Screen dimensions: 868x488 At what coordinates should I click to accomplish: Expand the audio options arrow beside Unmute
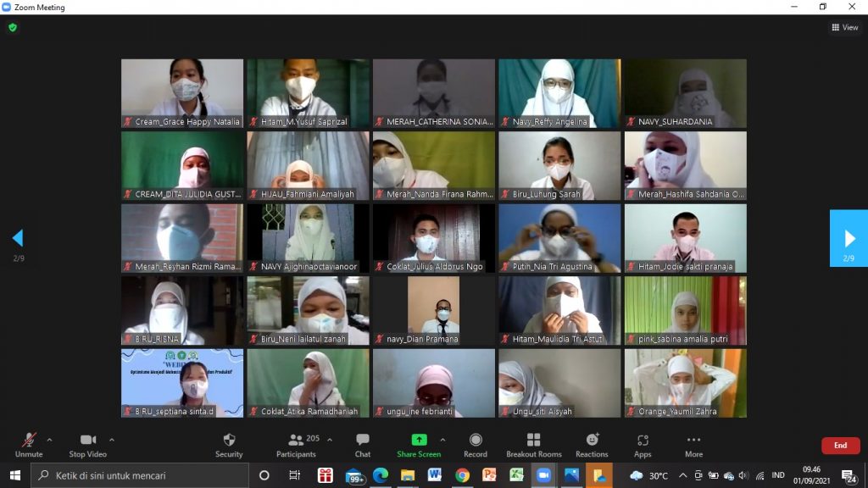pos(49,440)
